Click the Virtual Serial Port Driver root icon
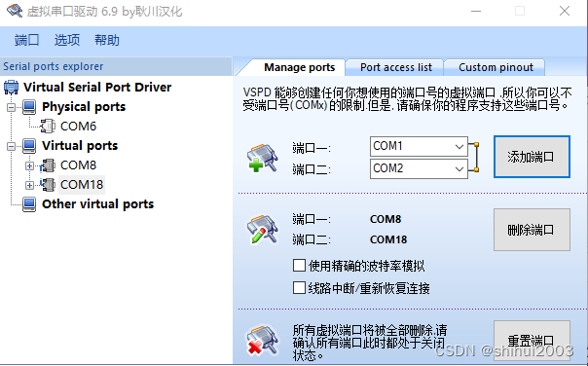Screen dimensions: 588x366 tap(11, 87)
